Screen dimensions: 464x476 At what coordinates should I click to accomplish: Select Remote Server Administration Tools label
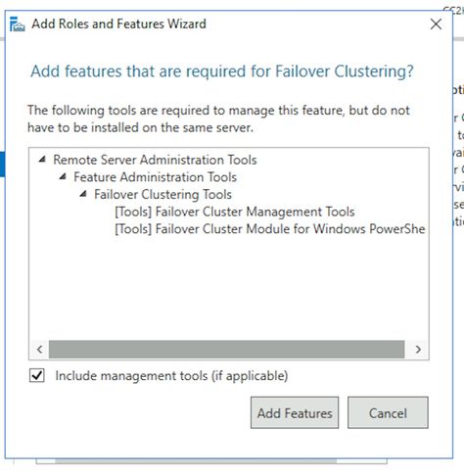tap(155, 160)
